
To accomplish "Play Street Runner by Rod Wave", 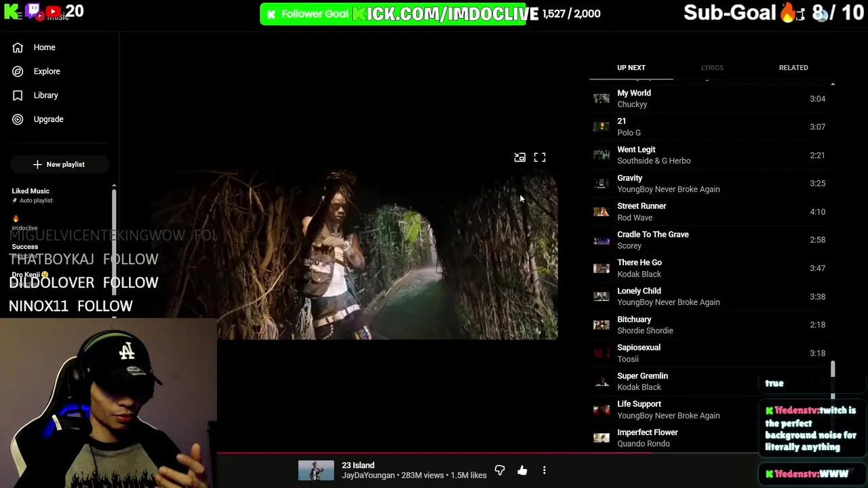I will (711, 211).
